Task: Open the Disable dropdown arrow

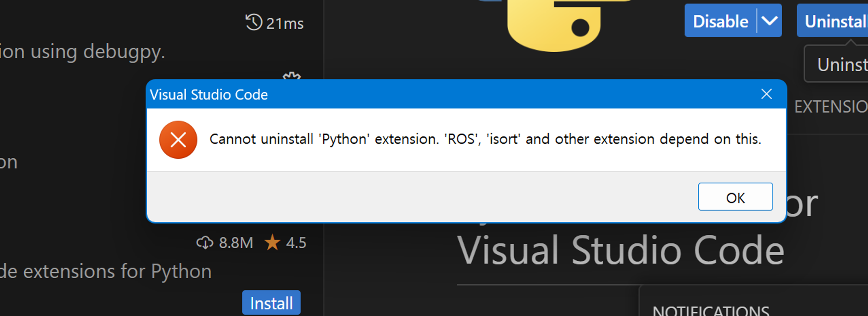Action: [x=769, y=21]
